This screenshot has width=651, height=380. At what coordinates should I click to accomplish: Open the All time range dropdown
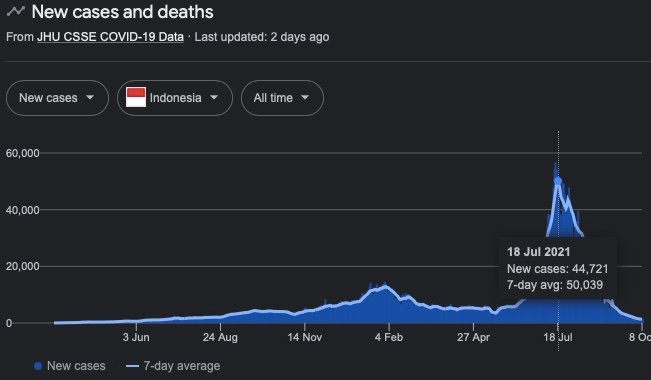282,98
